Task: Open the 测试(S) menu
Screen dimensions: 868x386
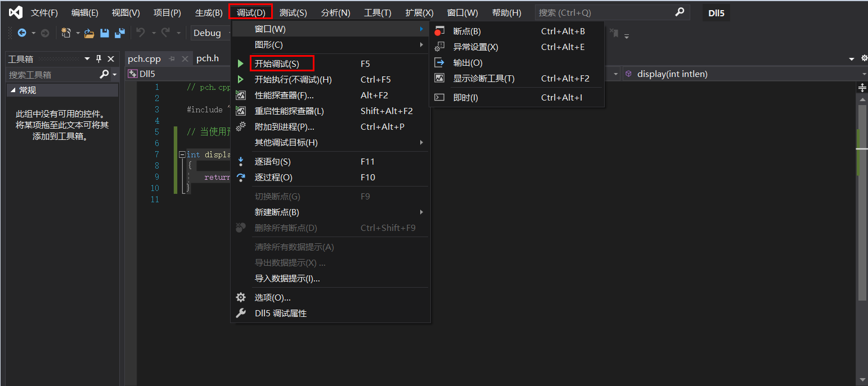Action: click(293, 12)
